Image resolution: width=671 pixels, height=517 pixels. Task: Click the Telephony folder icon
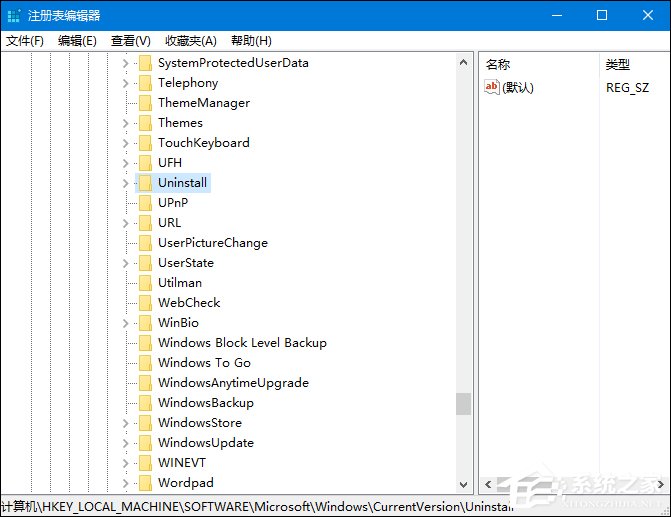145,83
